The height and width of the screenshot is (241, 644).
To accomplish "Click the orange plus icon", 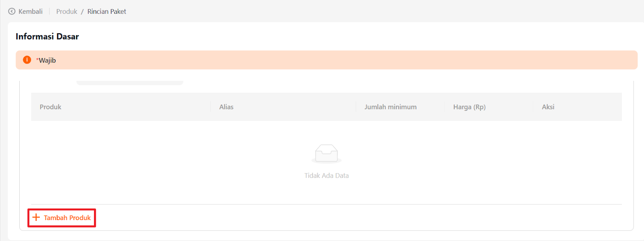I will point(36,218).
